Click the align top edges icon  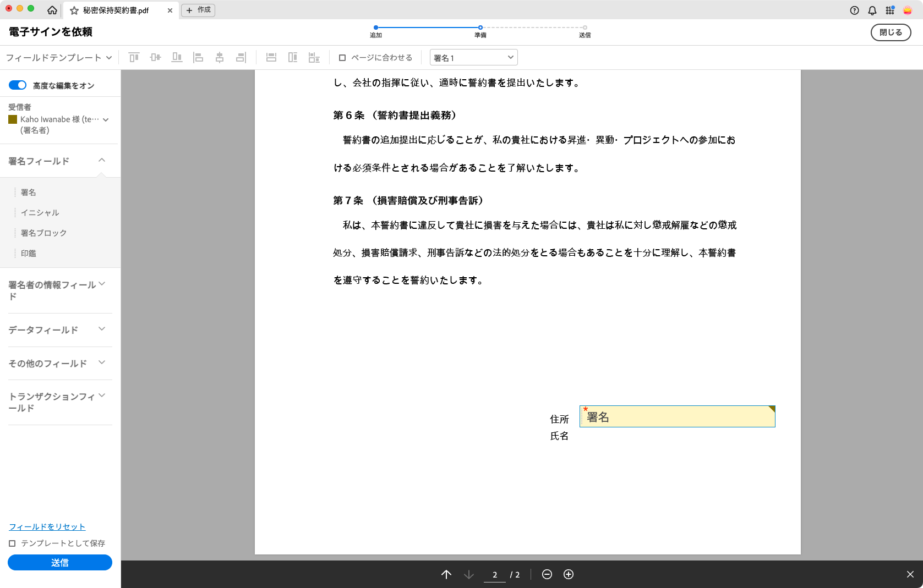(134, 58)
